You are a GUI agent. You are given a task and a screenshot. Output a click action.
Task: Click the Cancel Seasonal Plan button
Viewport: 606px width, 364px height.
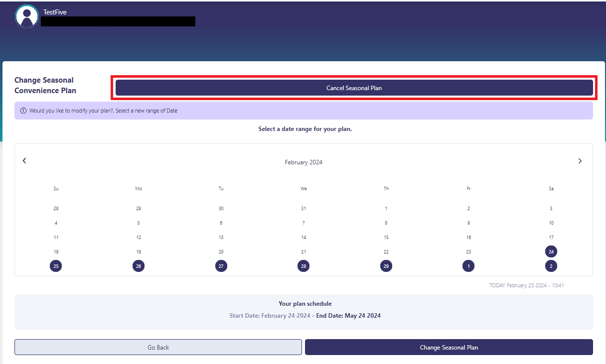pos(354,87)
